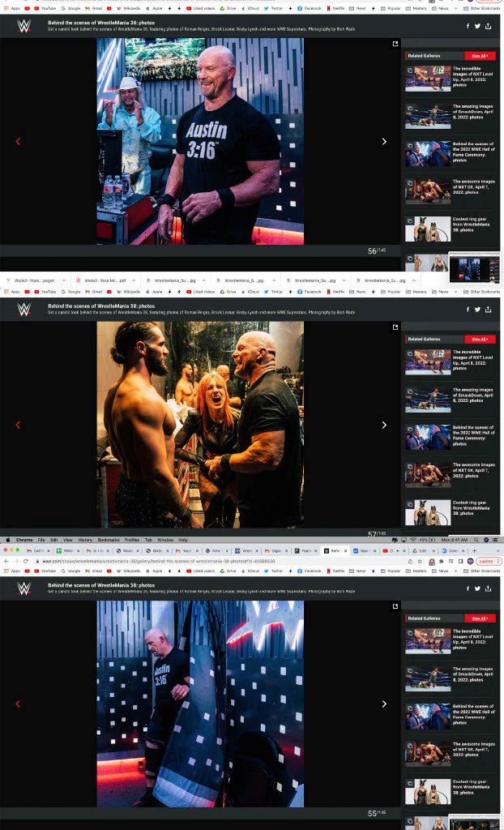Go to previous photo from 56/145 image
Viewport: 504px width, 830px height.
click(18, 141)
